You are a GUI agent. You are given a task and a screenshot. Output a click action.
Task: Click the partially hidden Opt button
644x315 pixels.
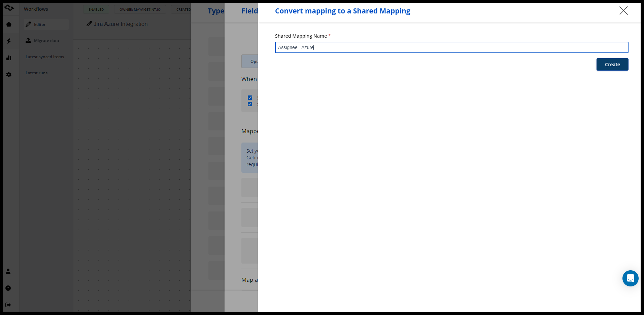click(x=250, y=62)
